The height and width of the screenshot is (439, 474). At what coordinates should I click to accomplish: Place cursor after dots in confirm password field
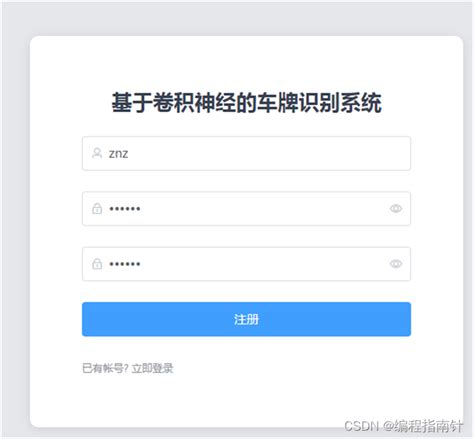[142, 264]
